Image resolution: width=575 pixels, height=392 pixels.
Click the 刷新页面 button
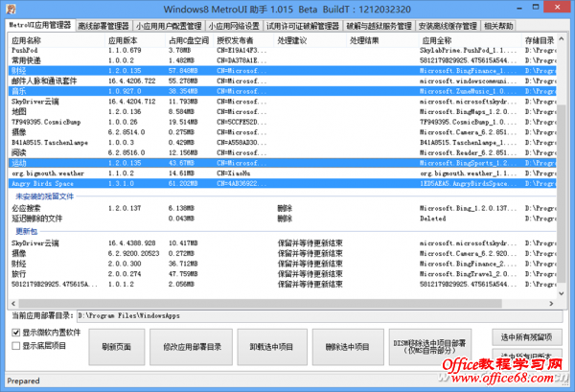(117, 347)
